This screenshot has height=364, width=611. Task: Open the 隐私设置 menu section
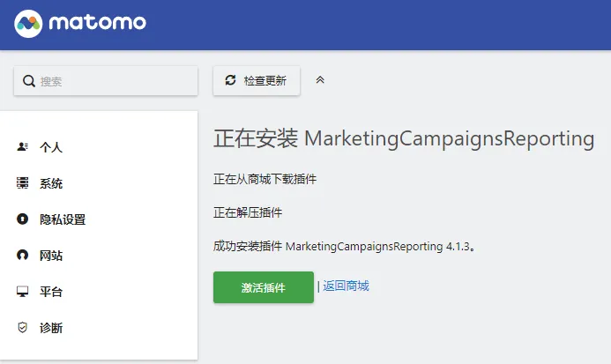pyautogui.click(x=63, y=219)
